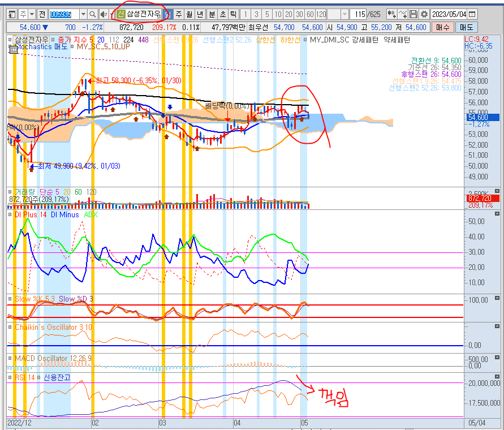Toggle the MACD Oscillator legend box
The width and height of the screenshot is (504, 430).
click(x=10, y=358)
